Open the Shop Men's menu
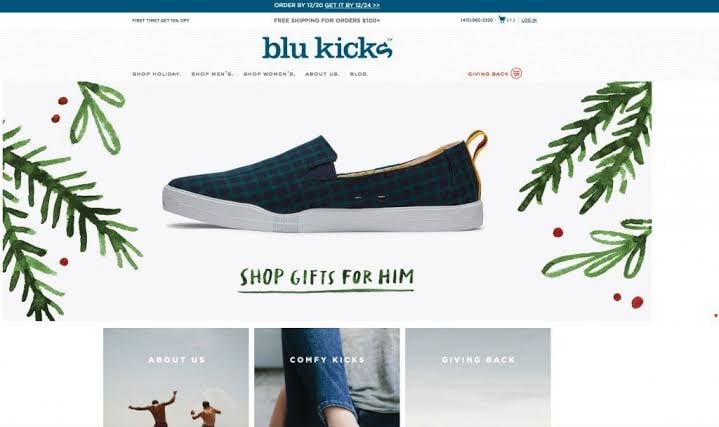 click(212, 74)
